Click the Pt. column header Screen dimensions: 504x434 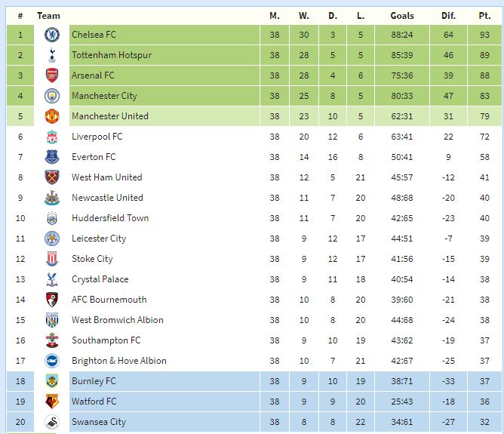484,16
